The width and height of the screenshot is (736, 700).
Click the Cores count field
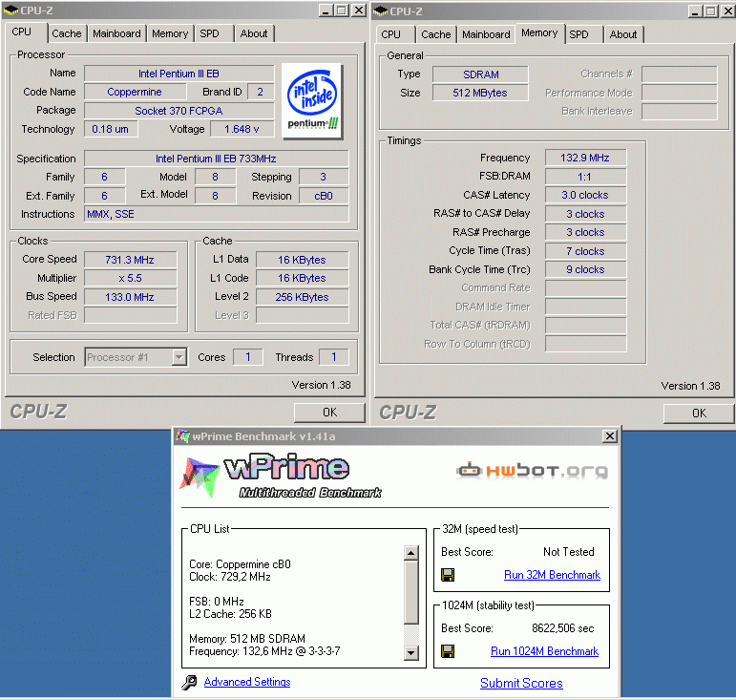coord(248,357)
